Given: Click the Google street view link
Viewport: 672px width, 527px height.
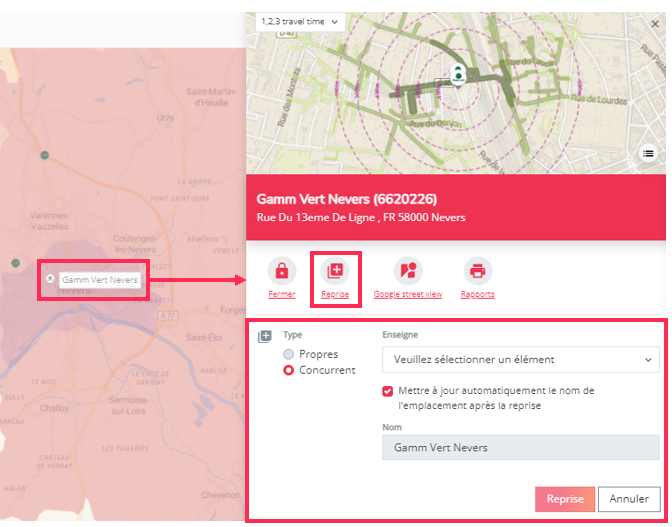Looking at the screenshot, I should coord(408,294).
